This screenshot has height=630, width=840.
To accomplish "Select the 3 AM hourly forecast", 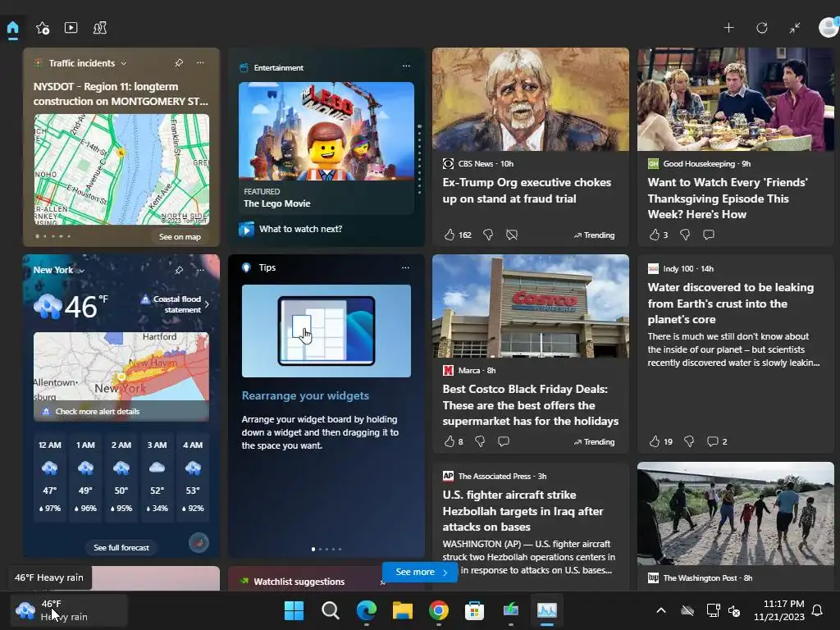I will [x=157, y=477].
